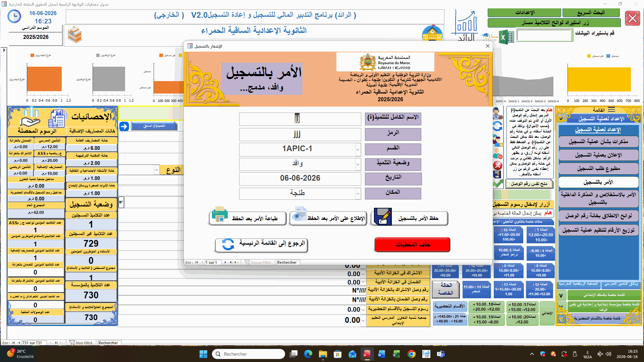Click the data import text box in header
The height and width of the screenshot is (362, 644).
coord(544,35)
